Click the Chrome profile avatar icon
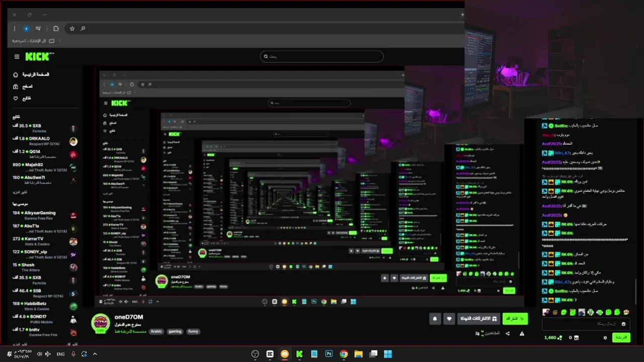 point(26,29)
